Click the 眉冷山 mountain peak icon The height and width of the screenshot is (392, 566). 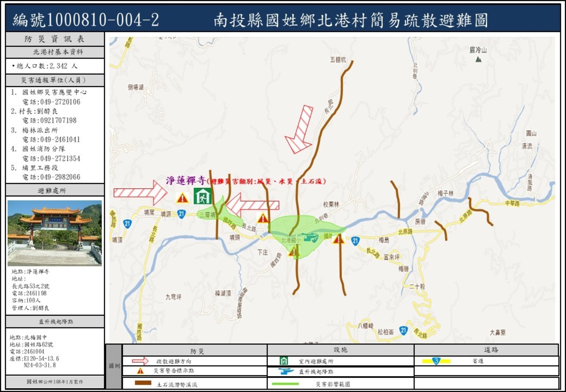click(x=478, y=59)
